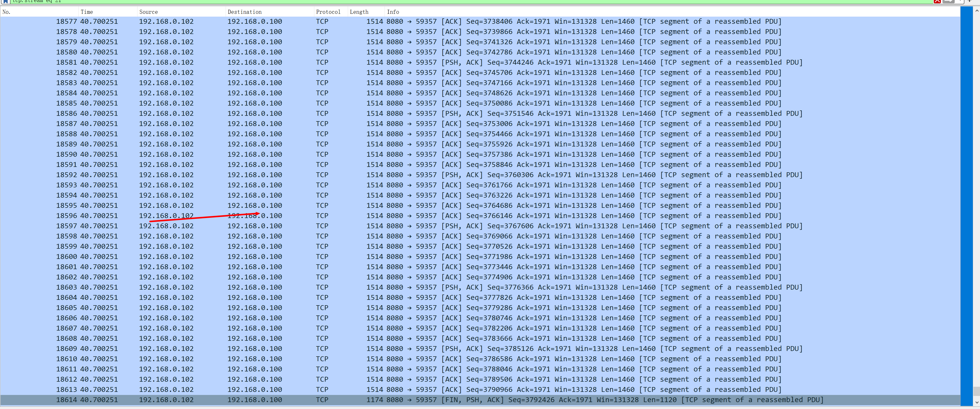980x409 pixels.
Task: Select packet number 18595
Action: pos(480,206)
